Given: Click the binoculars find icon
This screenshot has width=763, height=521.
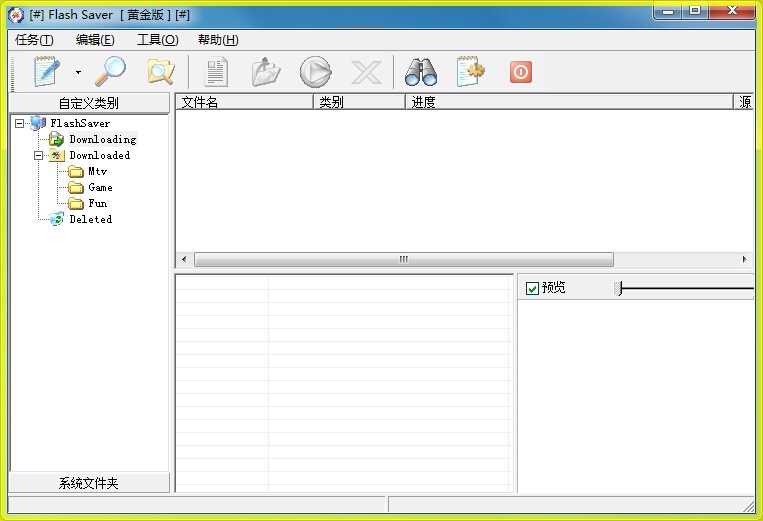Looking at the screenshot, I should 421,72.
